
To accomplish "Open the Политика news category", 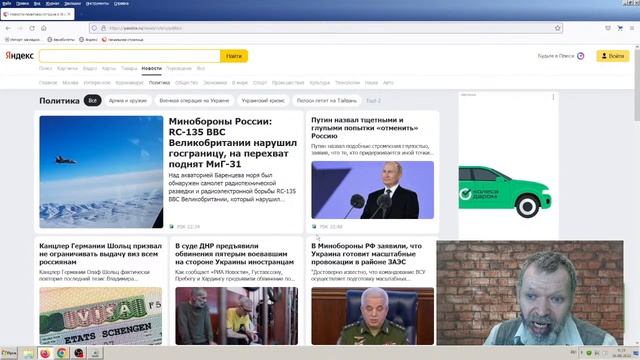I will click(x=159, y=82).
